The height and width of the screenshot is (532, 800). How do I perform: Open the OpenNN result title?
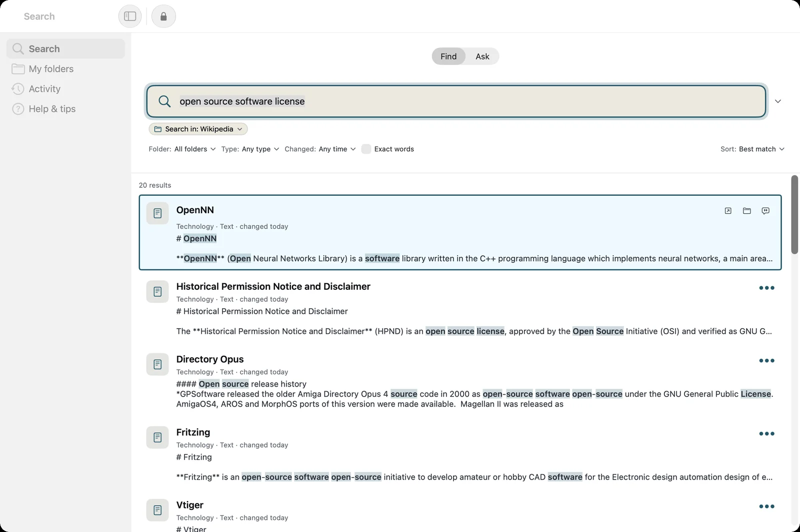coord(195,210)
